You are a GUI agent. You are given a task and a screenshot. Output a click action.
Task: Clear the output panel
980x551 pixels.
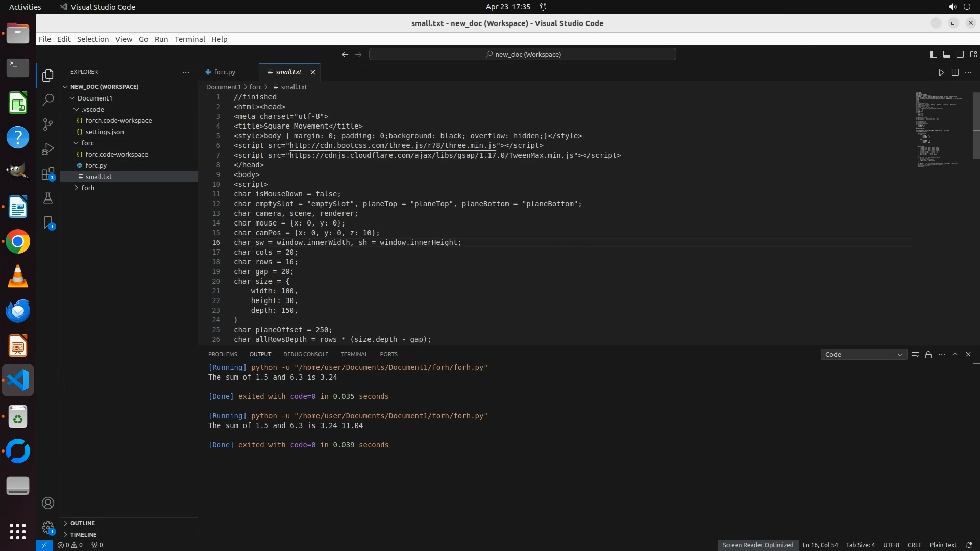tap(915, 355)
